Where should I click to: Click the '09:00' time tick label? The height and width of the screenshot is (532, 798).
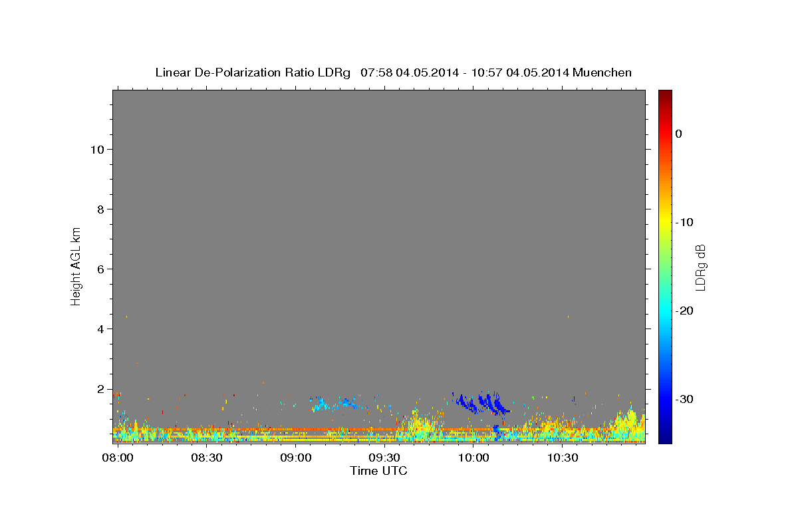click(295, 458)
